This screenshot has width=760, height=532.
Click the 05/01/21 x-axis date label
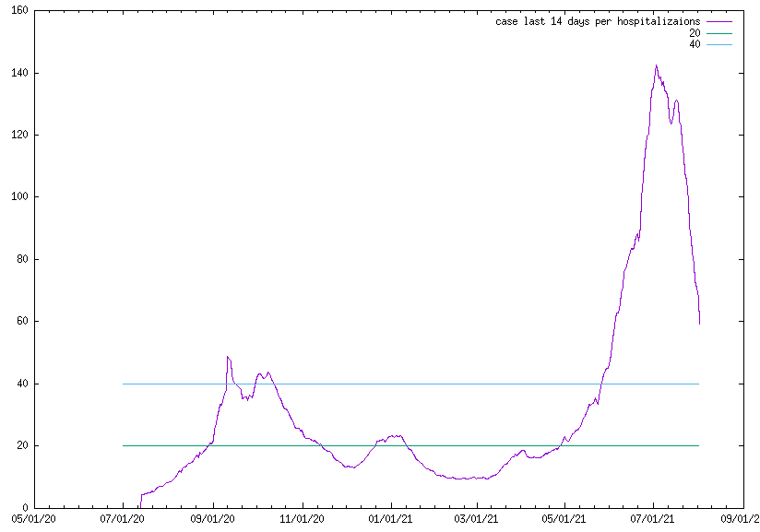point(566,519)
